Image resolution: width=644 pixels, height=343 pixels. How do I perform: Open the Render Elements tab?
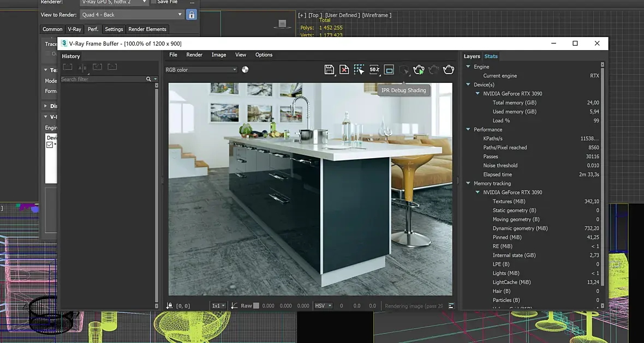coord(147,29)
